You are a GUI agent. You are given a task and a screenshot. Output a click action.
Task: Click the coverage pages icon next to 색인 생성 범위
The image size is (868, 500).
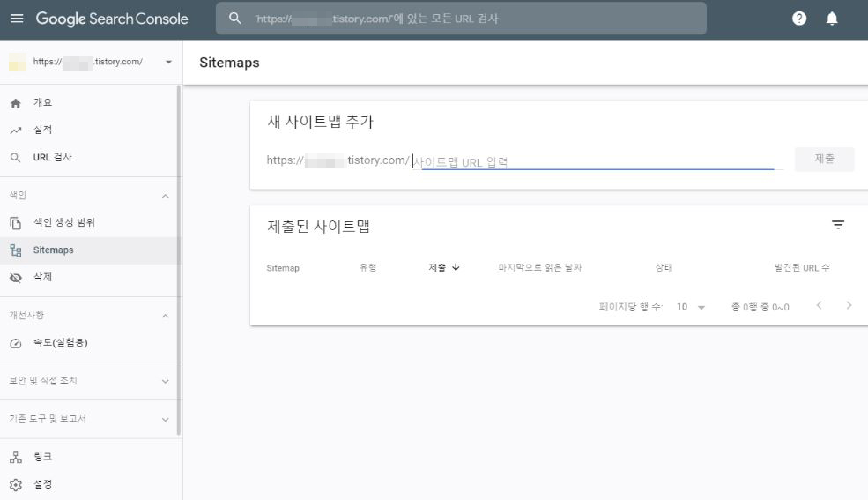pos(16,222)
